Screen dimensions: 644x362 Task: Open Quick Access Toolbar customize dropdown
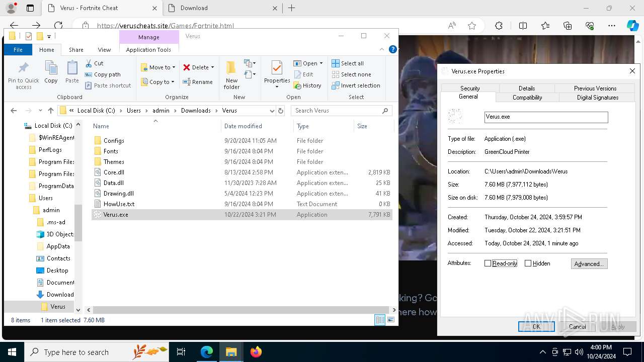tap(49, 36)
